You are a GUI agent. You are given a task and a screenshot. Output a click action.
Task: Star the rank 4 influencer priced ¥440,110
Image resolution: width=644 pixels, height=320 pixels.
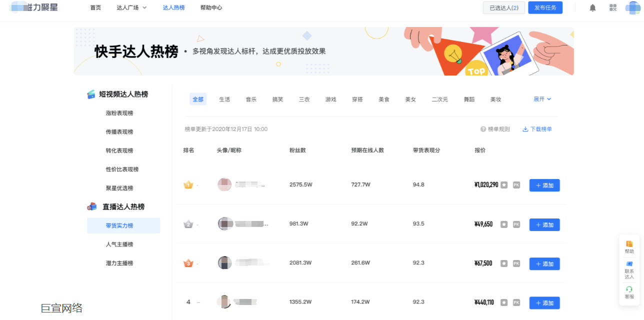pos(505,302)
